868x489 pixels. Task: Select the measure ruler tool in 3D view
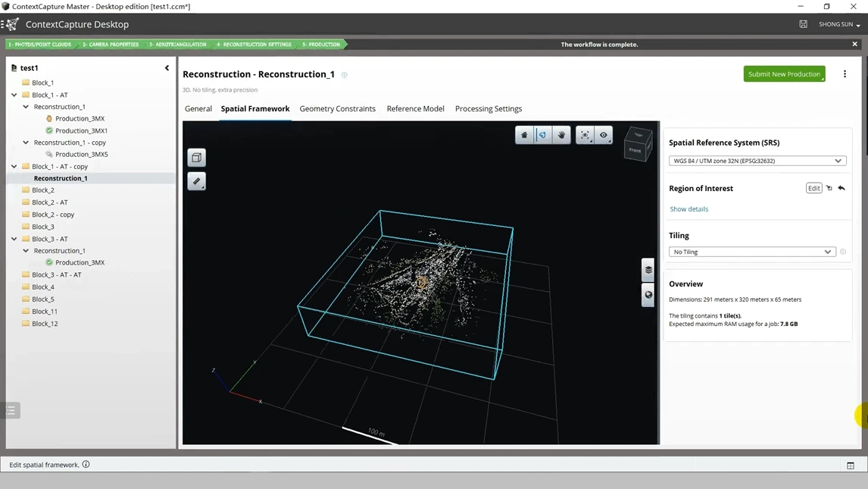click(x=196, y=181)
